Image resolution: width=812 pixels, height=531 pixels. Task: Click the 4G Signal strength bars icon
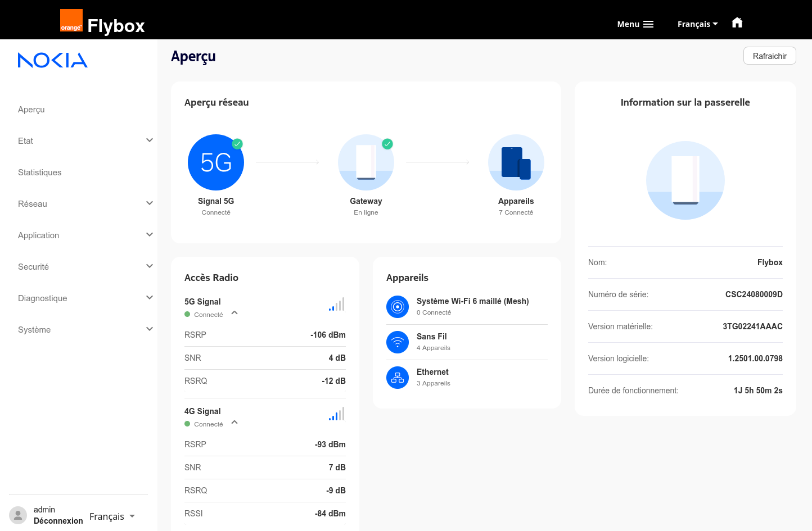[x=337, y=414]
